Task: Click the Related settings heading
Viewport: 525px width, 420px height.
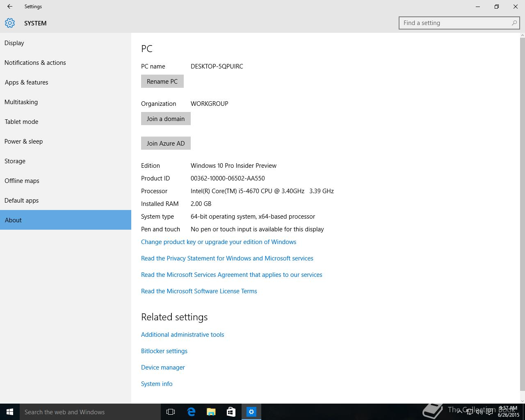Action: 174,317
